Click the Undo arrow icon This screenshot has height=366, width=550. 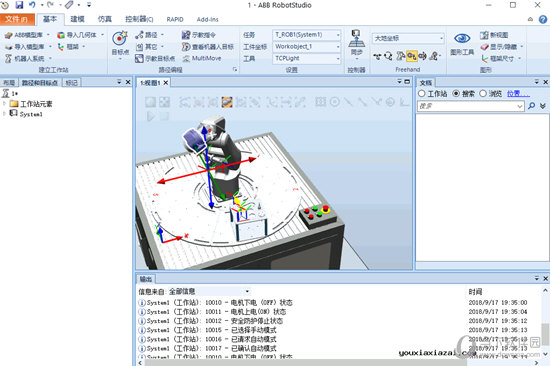[x=32, y=5]
